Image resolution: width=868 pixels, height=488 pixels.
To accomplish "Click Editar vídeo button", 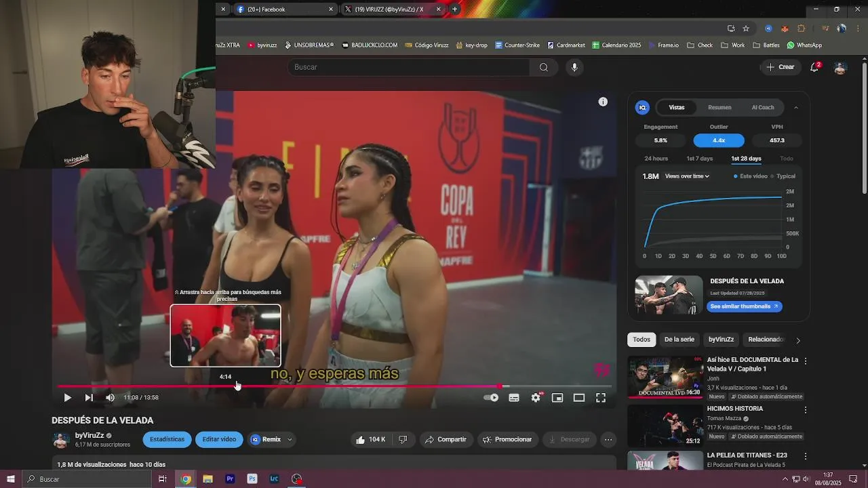I will pyautogui.click(x=219, y=439).
